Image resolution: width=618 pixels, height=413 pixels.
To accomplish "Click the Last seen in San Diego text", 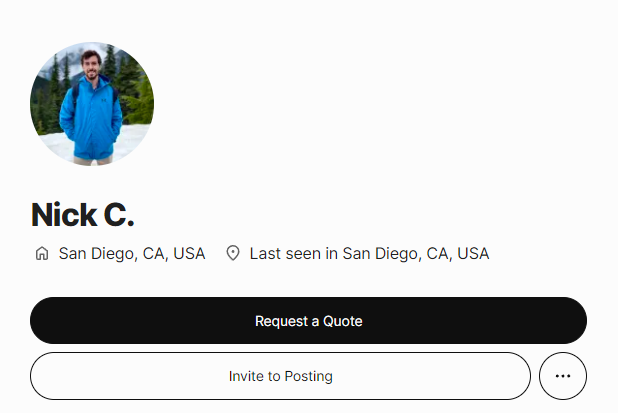I will tap(369, 254).
